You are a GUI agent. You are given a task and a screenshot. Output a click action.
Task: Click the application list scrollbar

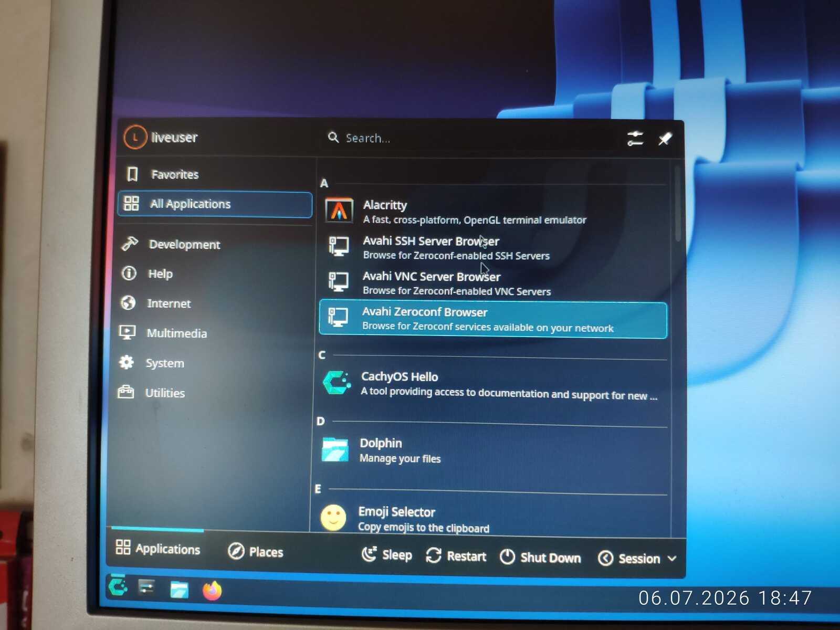(678, 204)
